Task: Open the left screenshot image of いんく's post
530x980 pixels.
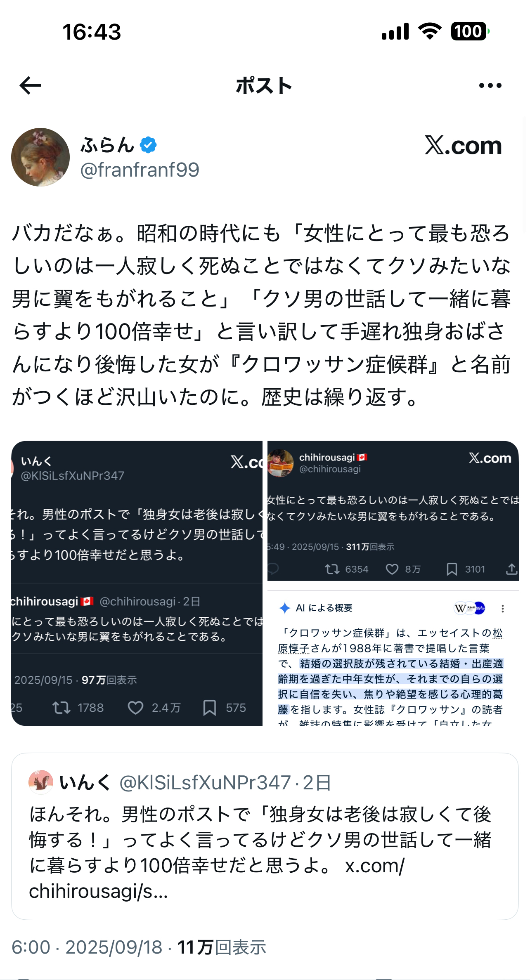Action: [x=137, y=583]
